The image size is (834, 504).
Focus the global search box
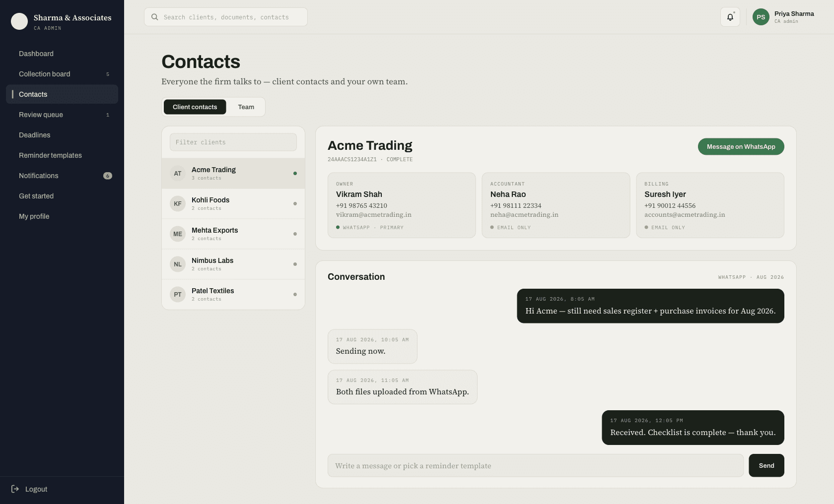tap(226, 17)
